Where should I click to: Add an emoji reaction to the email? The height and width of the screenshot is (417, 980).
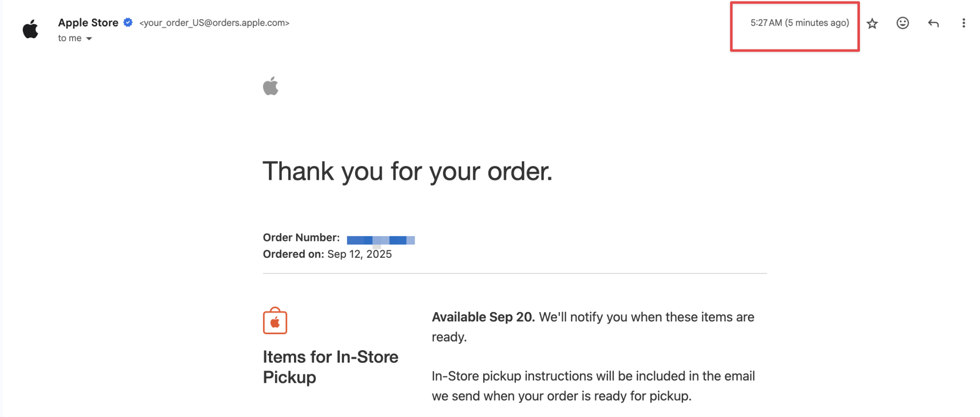(x=903, y=23)
